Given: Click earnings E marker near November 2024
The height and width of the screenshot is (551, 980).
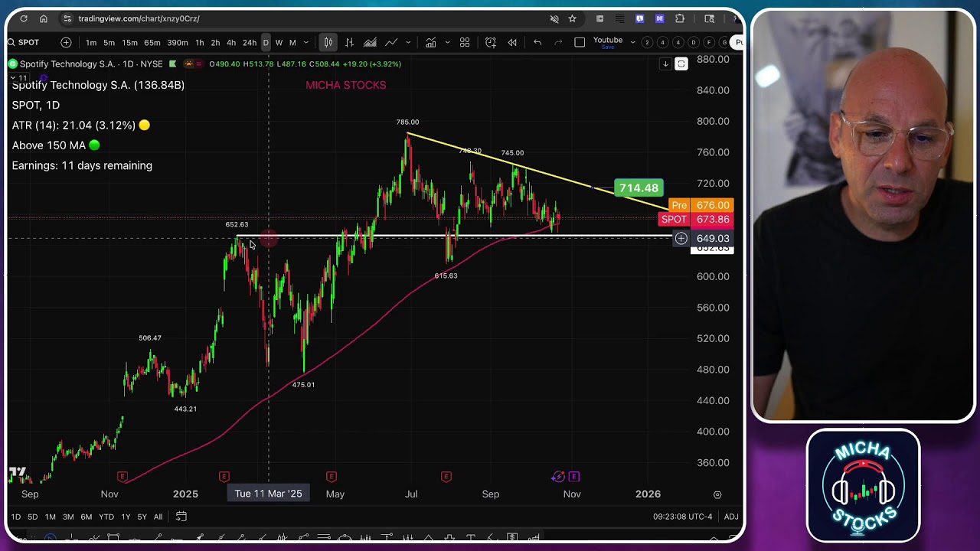Looking at the screenshot, I should [122, 477].
